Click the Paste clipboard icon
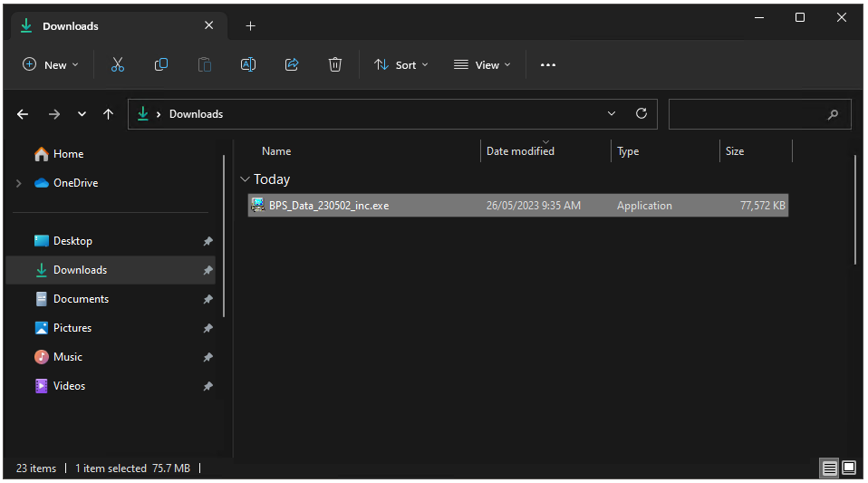868x483 pixels. [204, 65]
